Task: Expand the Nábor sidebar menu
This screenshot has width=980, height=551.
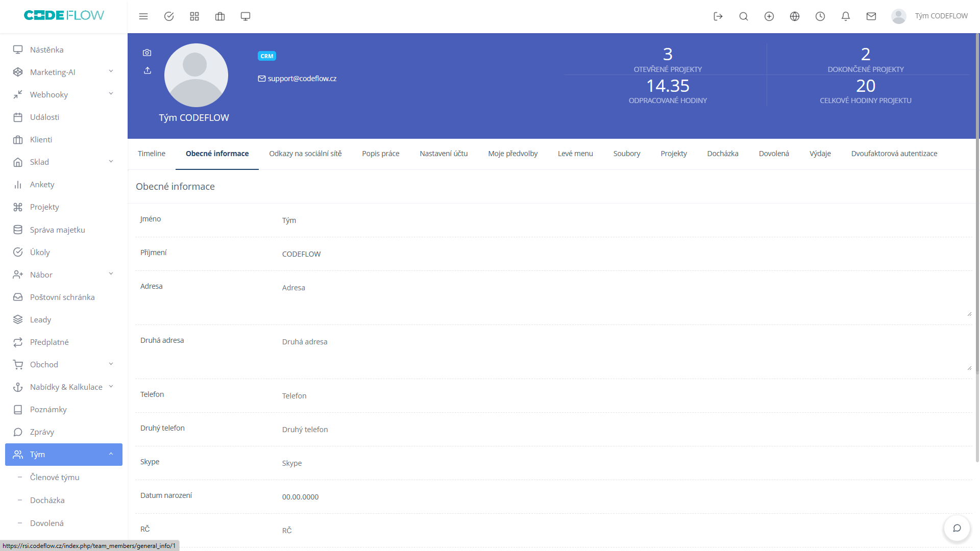Action: [64, 274]
